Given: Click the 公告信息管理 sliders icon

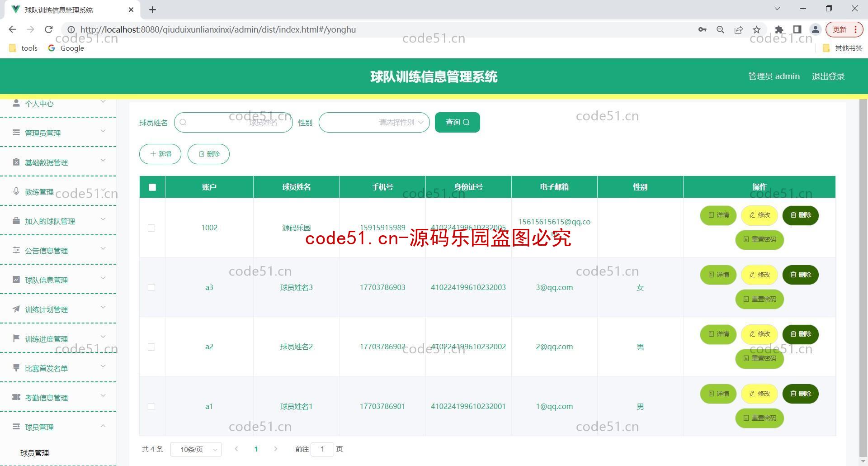Looking at the screenshot, I should tap(16, 250).
